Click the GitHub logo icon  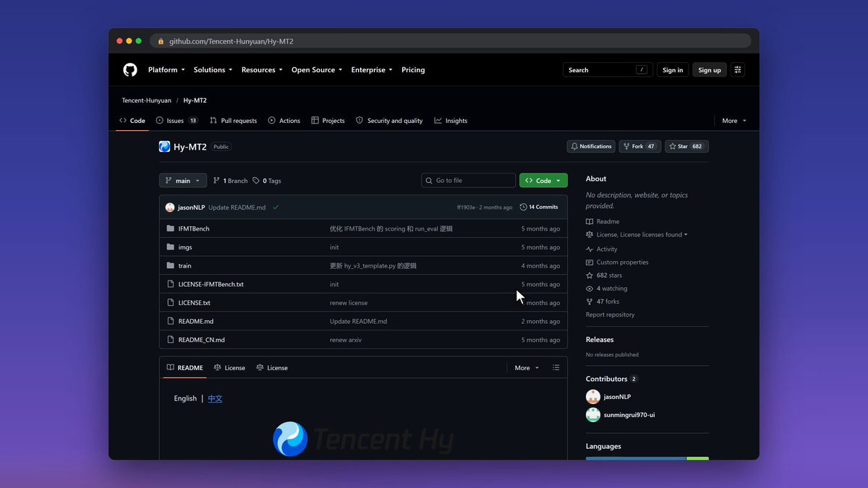point(130,70)
